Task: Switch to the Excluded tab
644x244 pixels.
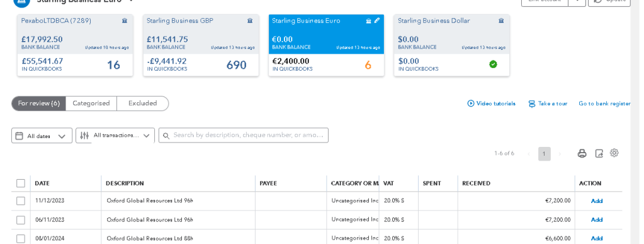Action: point(142,103)
